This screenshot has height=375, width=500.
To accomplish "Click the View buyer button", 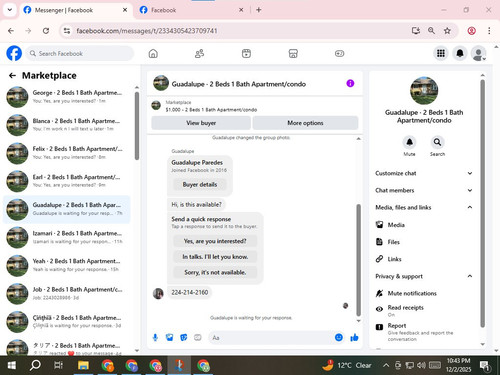I will point(201,123).
